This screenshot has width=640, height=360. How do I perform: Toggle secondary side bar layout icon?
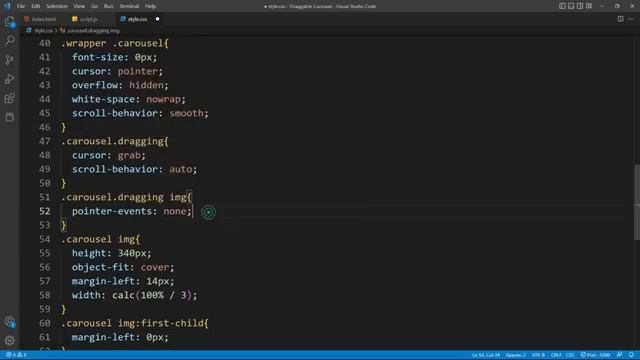click(580, 6)
